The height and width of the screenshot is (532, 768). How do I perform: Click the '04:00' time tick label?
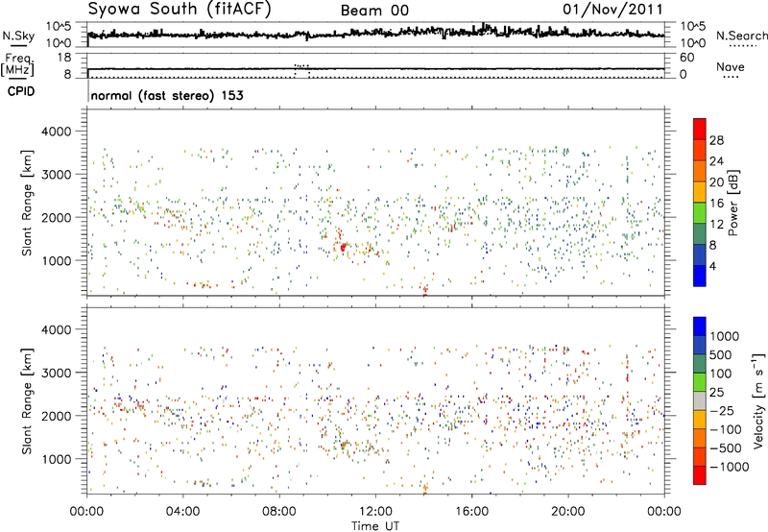tap(182, 512)
